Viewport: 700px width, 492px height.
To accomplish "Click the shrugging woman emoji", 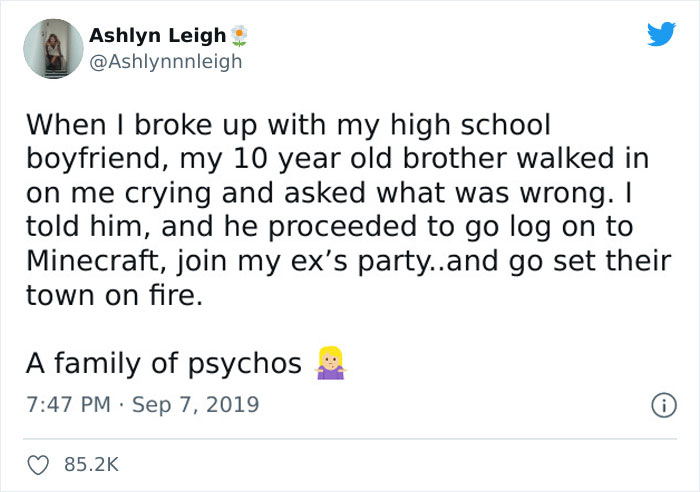I will 330,363.
